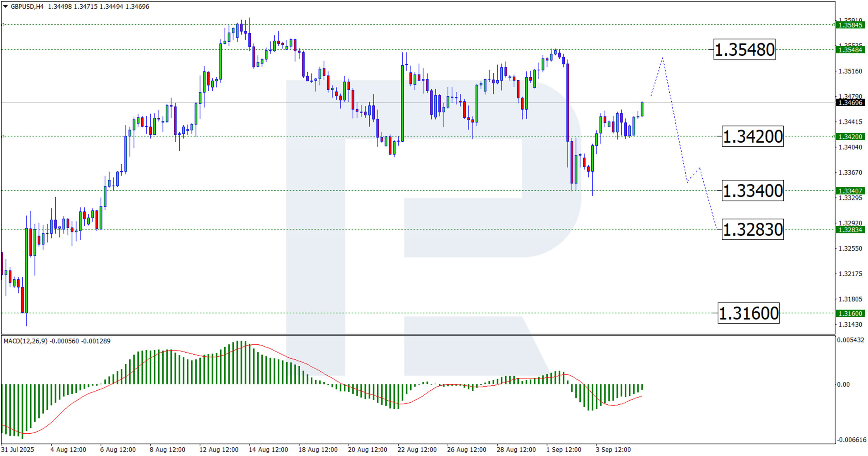Click the 0.00 level on the MACD scale

(843, 384)
